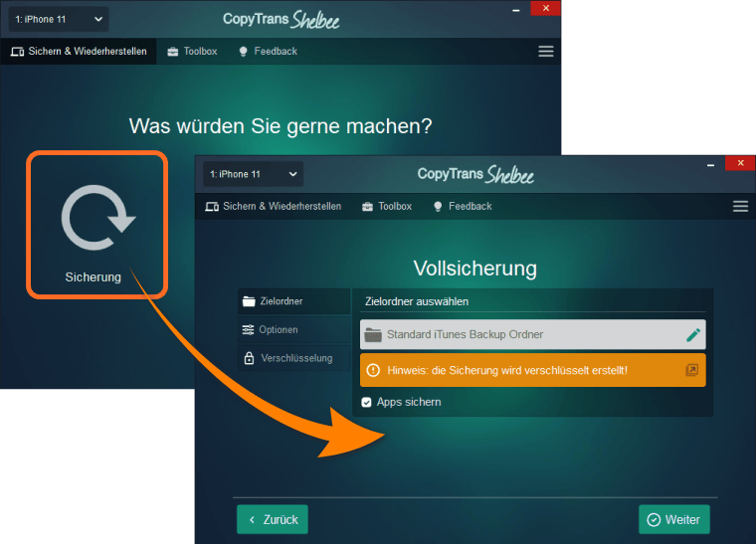756x545 pixels.
Task: Select Zielordner section in sidebar
Action: tap(294, 301)
